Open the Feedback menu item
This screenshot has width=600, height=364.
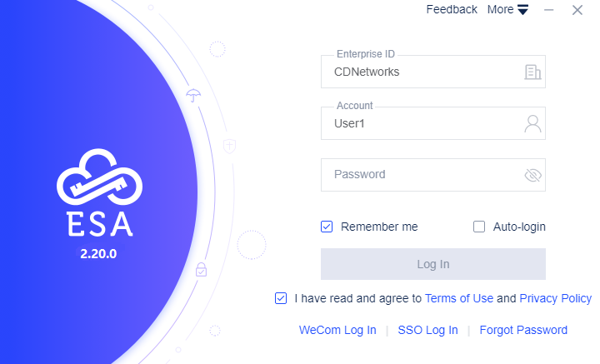click(452, 9)
